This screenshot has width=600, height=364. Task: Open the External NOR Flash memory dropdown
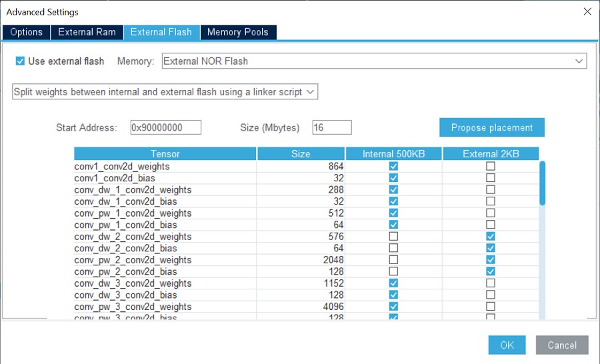pos(374,61)
